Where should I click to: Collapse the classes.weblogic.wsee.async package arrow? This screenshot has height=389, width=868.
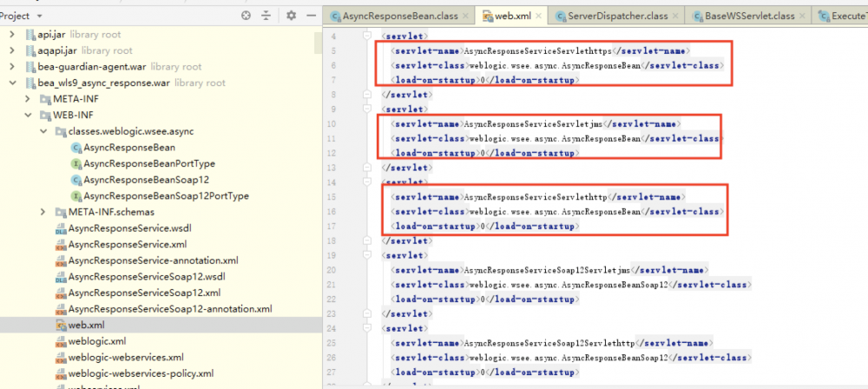coord(43,131)
